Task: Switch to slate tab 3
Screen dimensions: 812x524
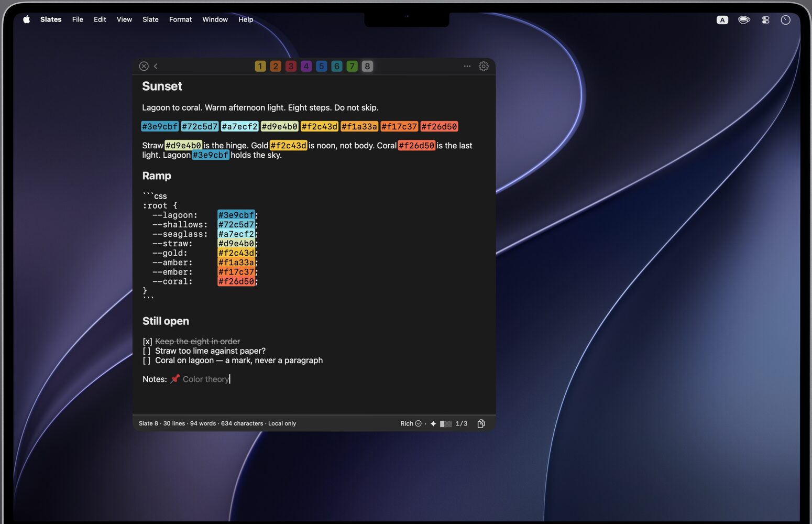Action: tap(291, 66)
